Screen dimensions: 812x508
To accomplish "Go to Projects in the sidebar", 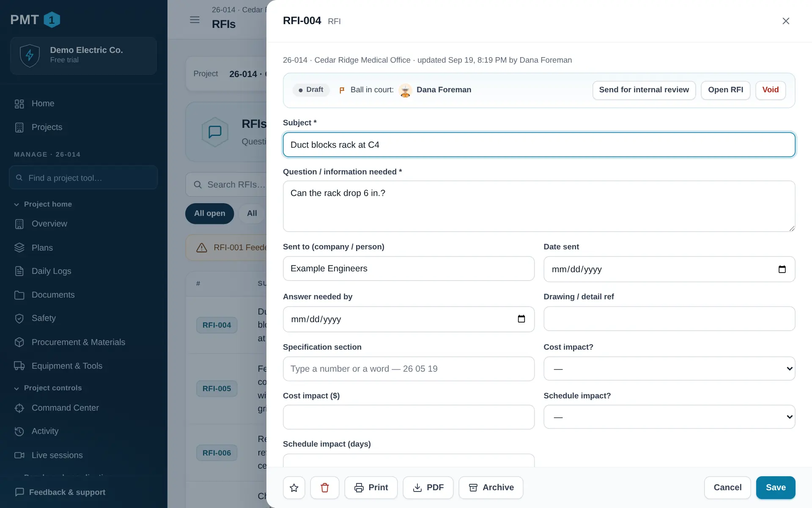I will 84,127.
